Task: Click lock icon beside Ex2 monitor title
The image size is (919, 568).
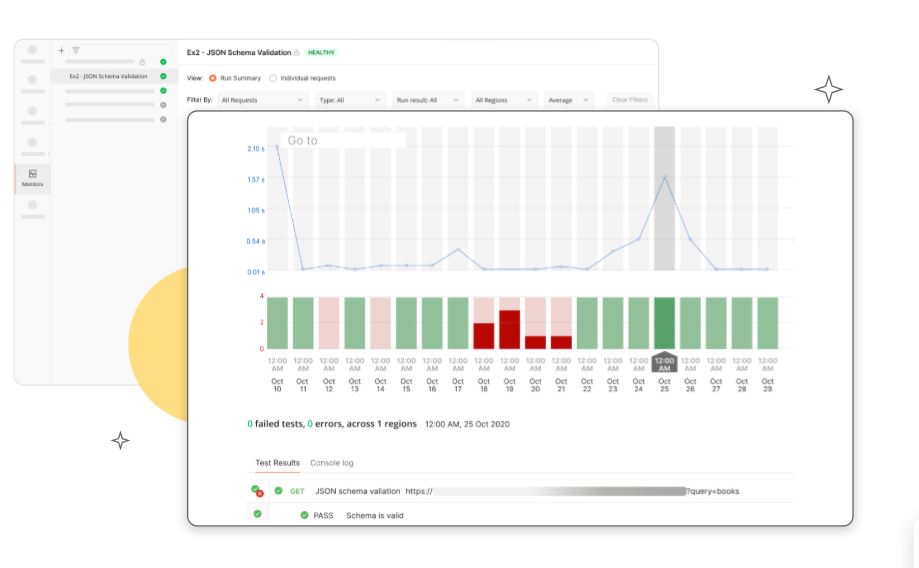Action: click(x=298, y=52)
